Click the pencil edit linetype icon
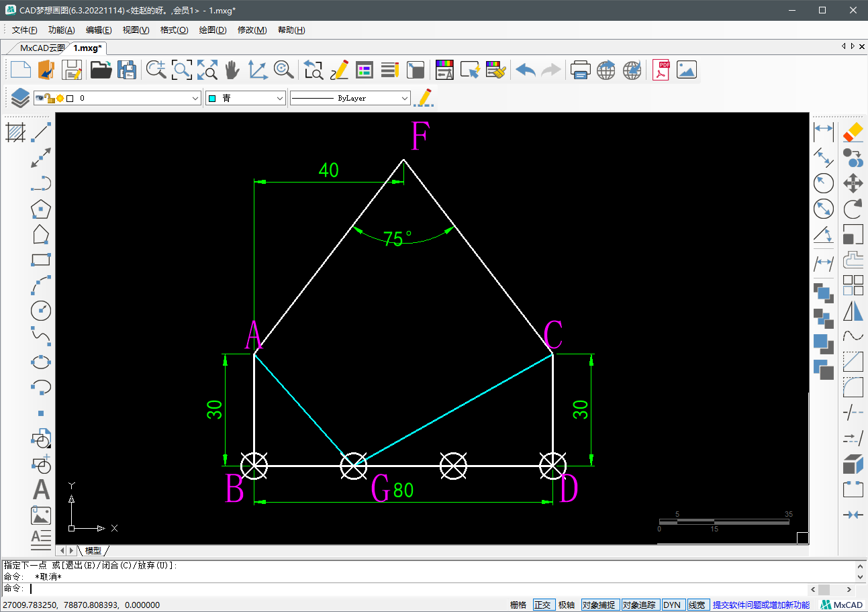Viewport: 868px width, 612px height. pos(424,98)
